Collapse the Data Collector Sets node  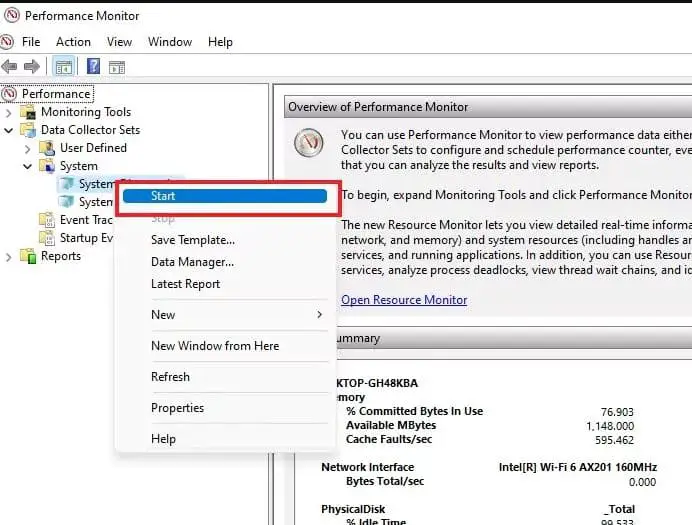point(8,130)
